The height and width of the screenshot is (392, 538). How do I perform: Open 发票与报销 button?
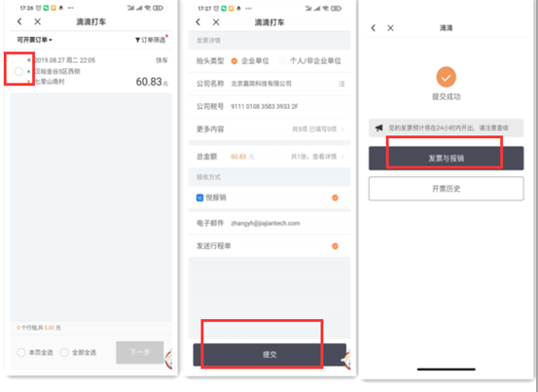click(x=446, y=159)
